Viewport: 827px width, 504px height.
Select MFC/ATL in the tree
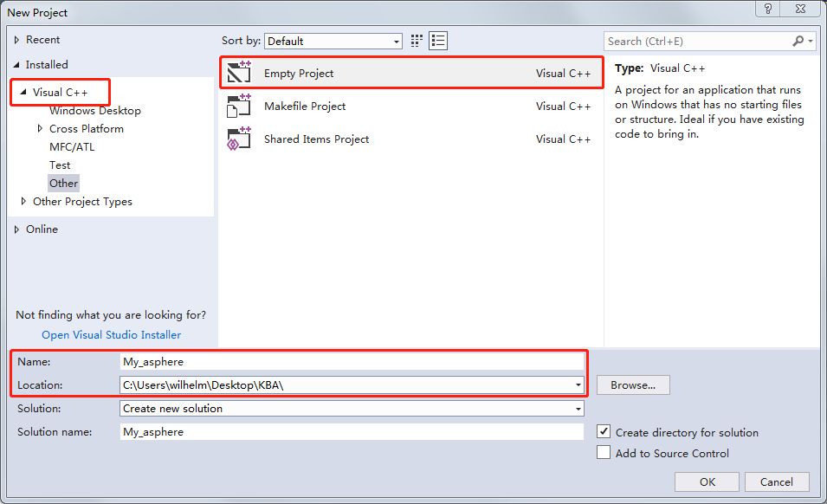pyautogui.click(x=72, y=147)
